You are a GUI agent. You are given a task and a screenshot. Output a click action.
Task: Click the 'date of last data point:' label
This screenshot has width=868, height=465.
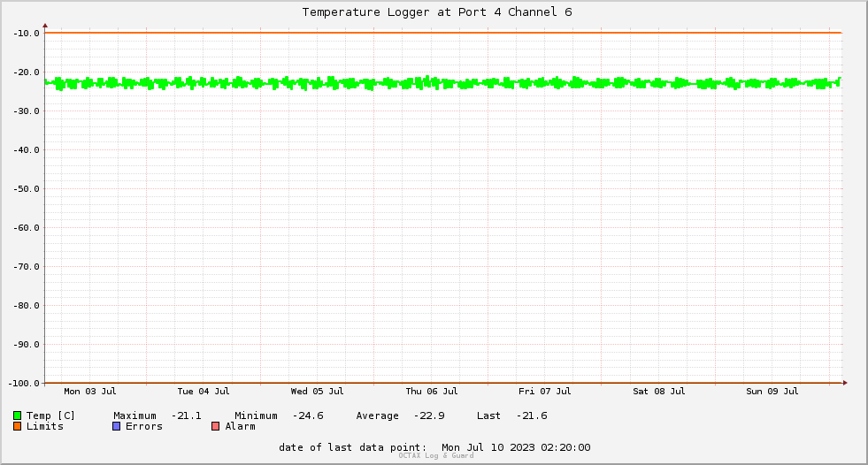pos(353,447)
